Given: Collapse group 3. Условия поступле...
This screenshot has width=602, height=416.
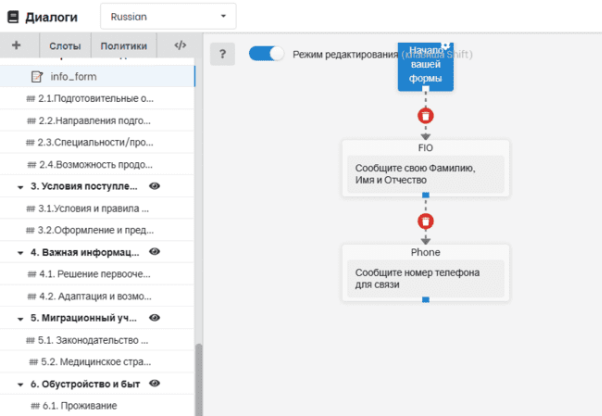Looking at the screenshot, I should [20, 187].
